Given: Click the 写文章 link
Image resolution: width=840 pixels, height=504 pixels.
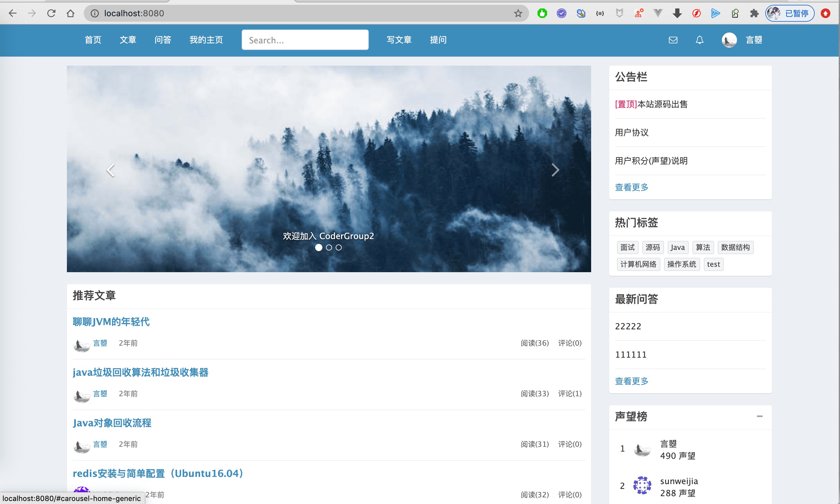Looking at the screenshot, I should [x=399, y=40].
